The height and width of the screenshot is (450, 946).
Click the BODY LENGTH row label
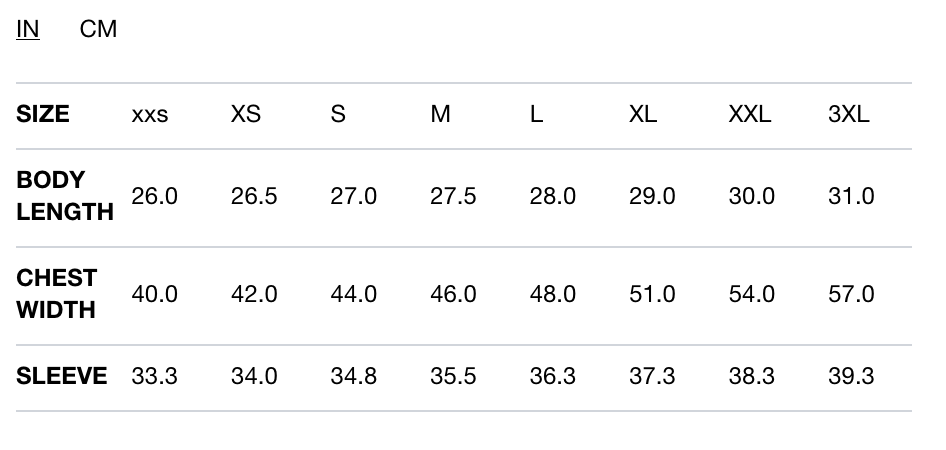(x=65, y=196)
